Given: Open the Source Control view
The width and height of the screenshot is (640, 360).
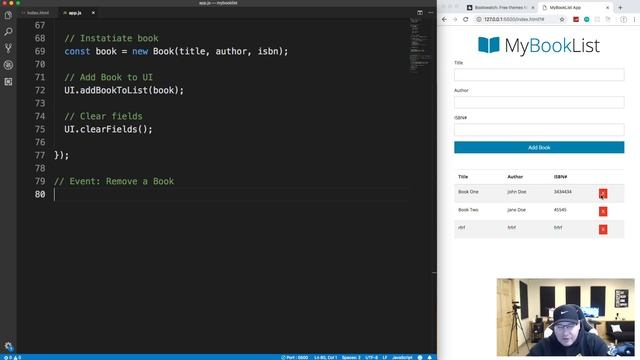Looking at the screenshot, I should pyautogui.click(x=8, y=48).
